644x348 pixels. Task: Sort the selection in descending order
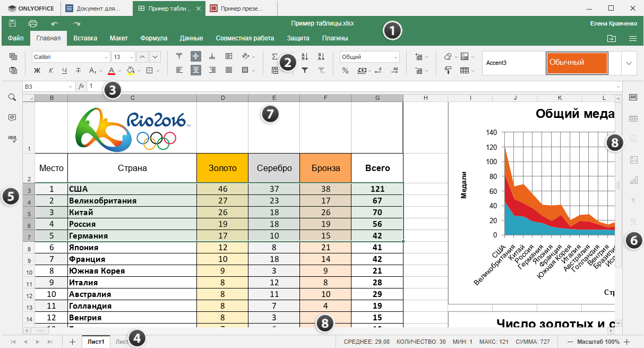[321, 56]
